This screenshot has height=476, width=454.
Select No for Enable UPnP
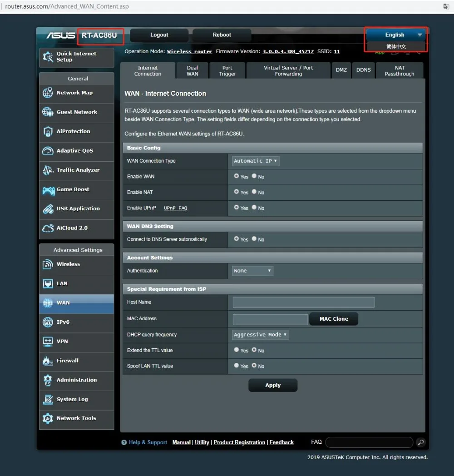(254, 208)
